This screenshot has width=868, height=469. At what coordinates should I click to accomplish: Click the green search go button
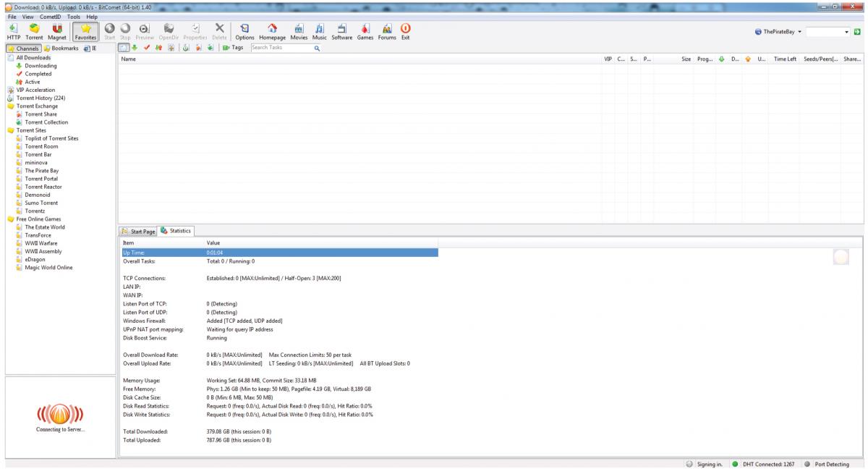tap(859, 33)
